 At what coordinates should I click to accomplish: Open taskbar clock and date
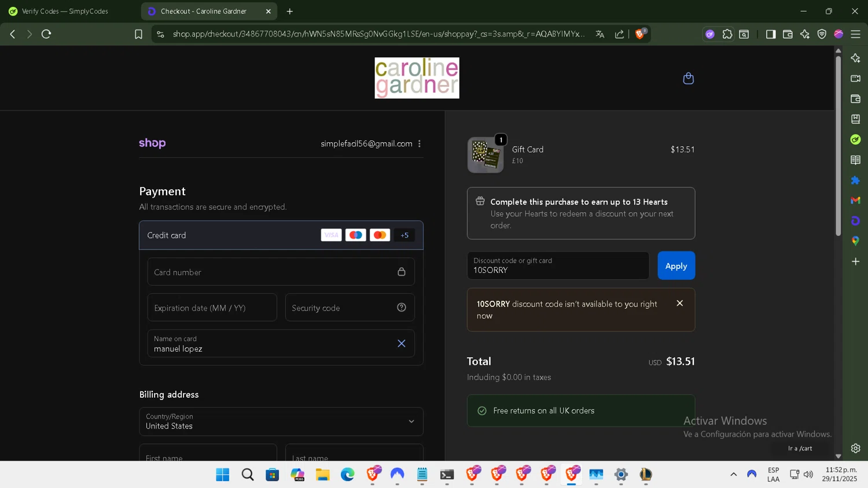(x=841, y=474)
